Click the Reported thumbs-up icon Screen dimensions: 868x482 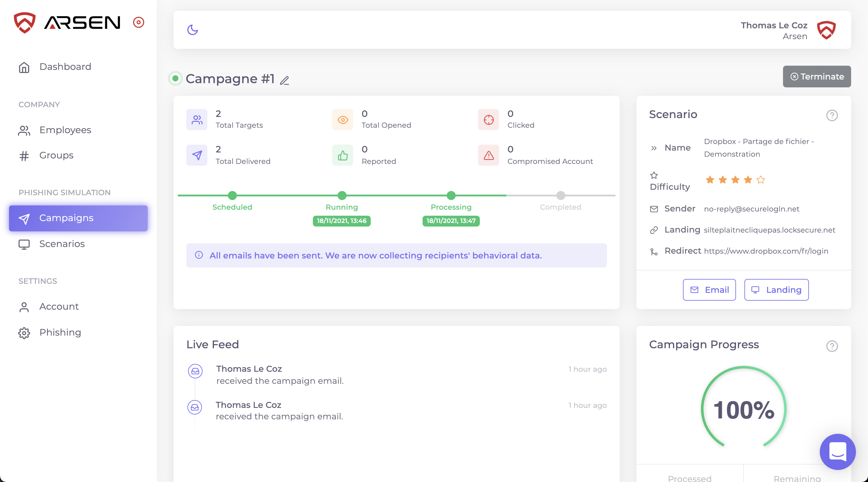tap(342, 155)
